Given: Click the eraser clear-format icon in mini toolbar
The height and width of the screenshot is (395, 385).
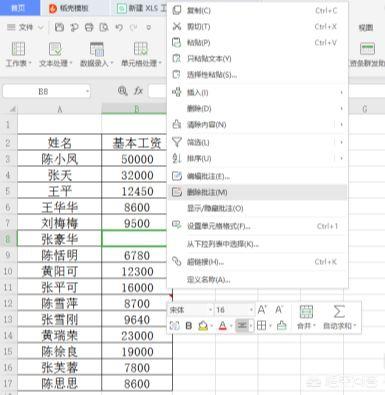Looking at the screenshot, I should tap(282, 326).
